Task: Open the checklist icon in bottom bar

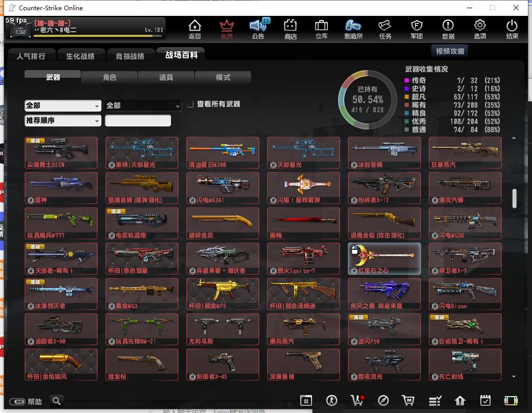Action: pos(435,401)
